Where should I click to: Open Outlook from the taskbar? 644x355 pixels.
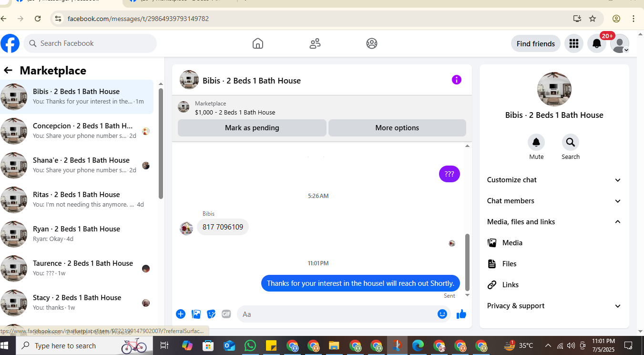click(229, 345)
